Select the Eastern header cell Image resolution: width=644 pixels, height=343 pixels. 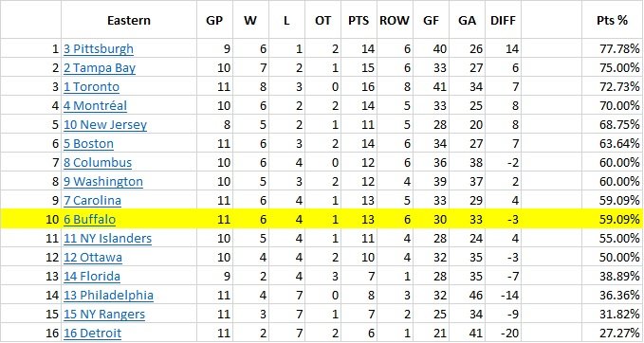[x=129, y=21]
